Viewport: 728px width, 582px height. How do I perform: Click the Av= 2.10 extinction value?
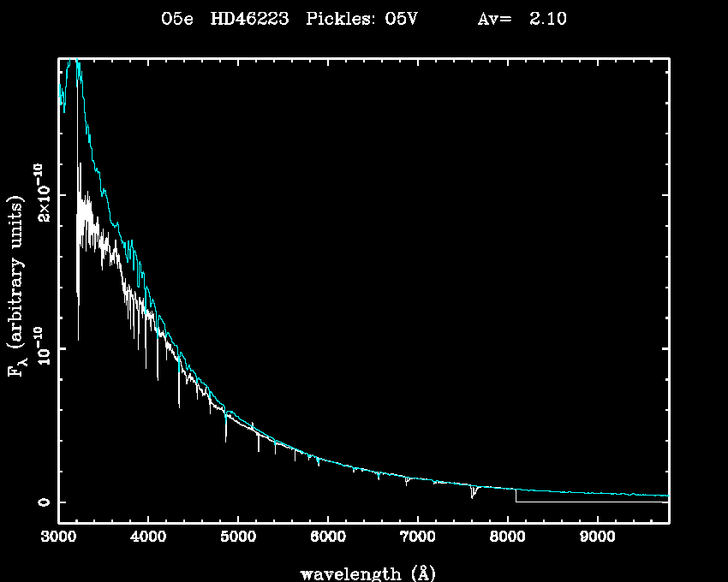point(522,19)
